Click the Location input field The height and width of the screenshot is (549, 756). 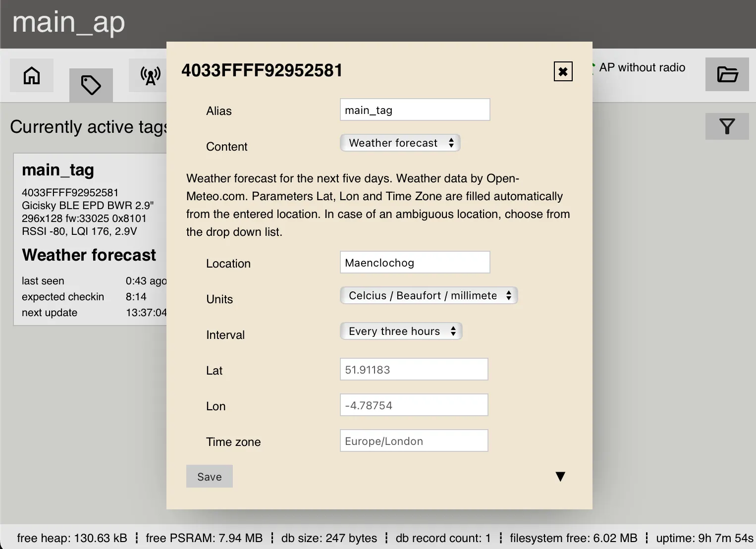(415, 262)
